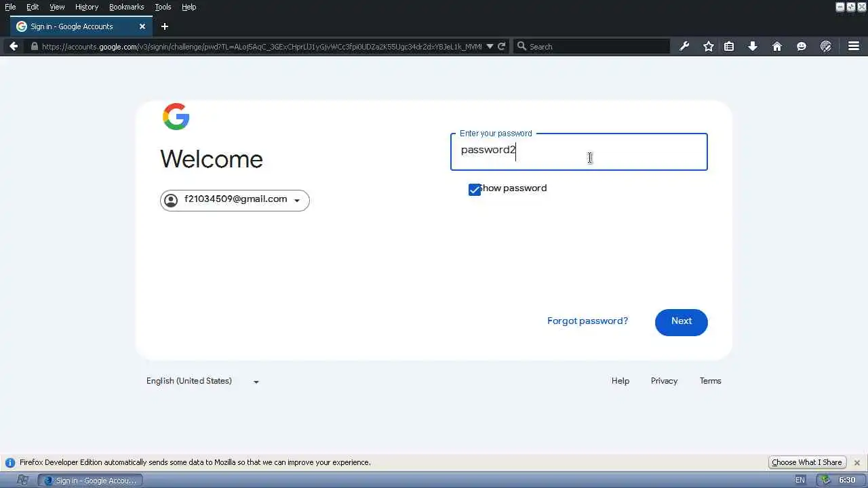
Task: Dismiss the Firefox data notification bar
Action: coord(857,462)
